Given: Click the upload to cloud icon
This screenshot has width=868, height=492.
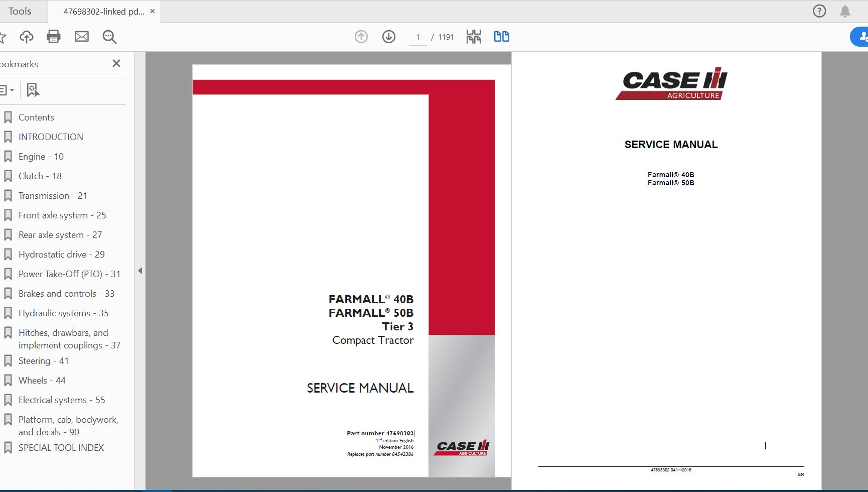Looking at the screenshot, I should point(27,37).
